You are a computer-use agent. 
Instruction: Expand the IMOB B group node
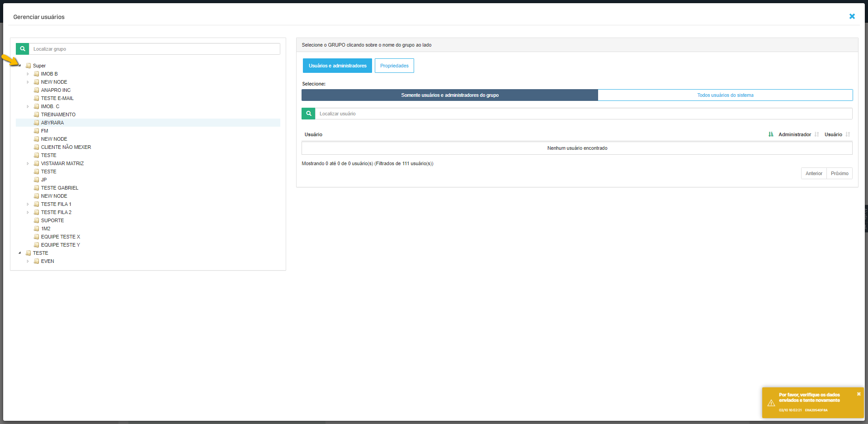pyautogui.click(x=28, y=74)
